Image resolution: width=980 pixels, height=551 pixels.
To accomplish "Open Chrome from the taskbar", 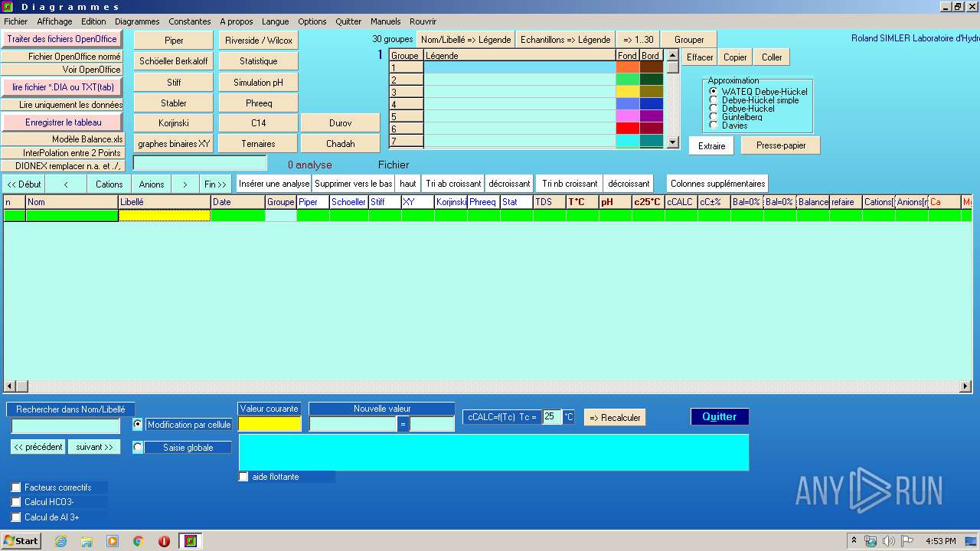I will 139,541.
